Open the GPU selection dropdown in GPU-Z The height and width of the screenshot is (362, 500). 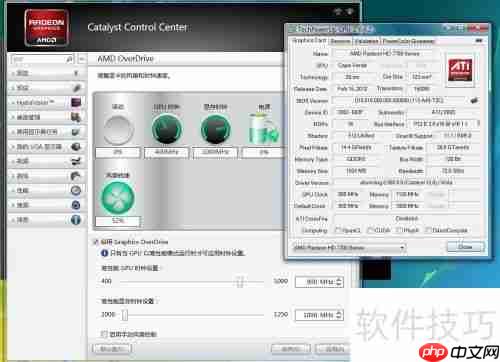tap(349, 248)
